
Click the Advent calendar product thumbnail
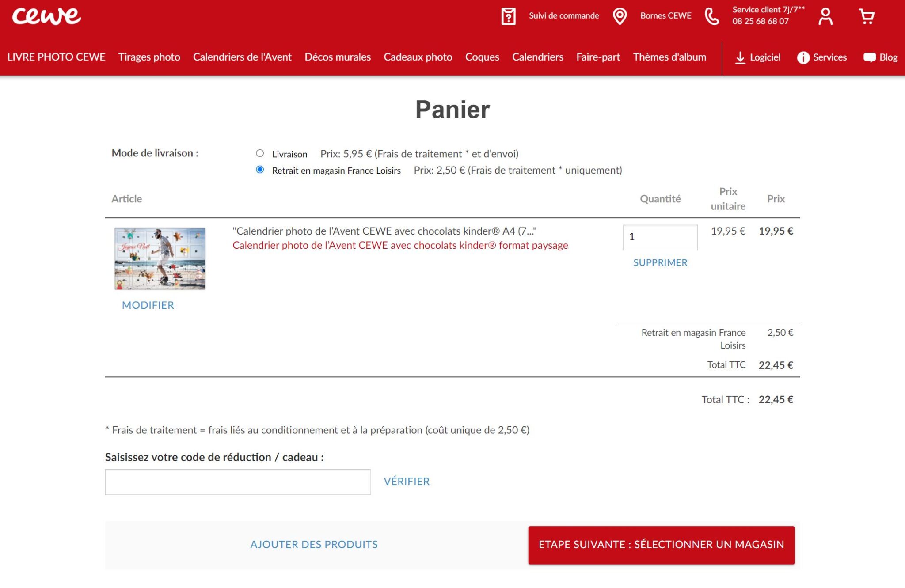pos(160,258)
